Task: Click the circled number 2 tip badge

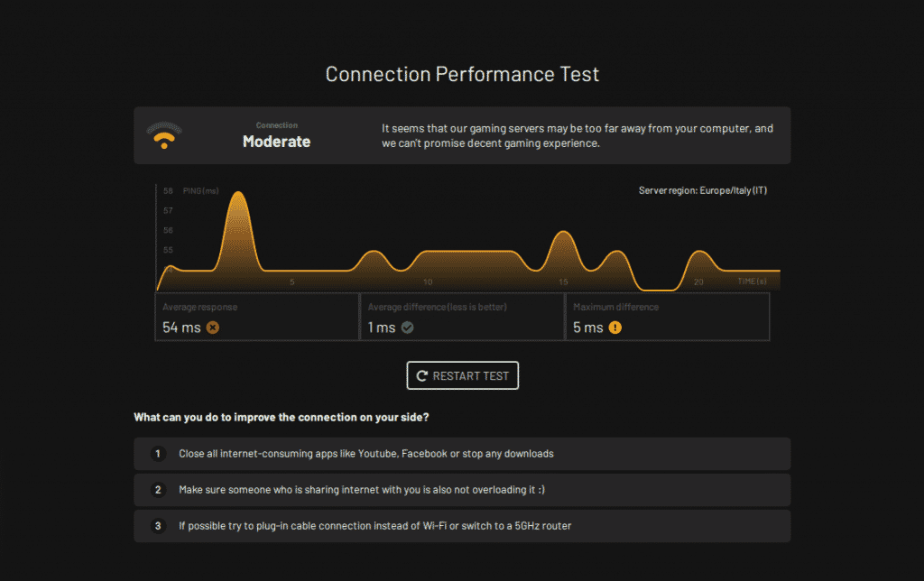Action: pyautogui.click(x=158, y=489)
